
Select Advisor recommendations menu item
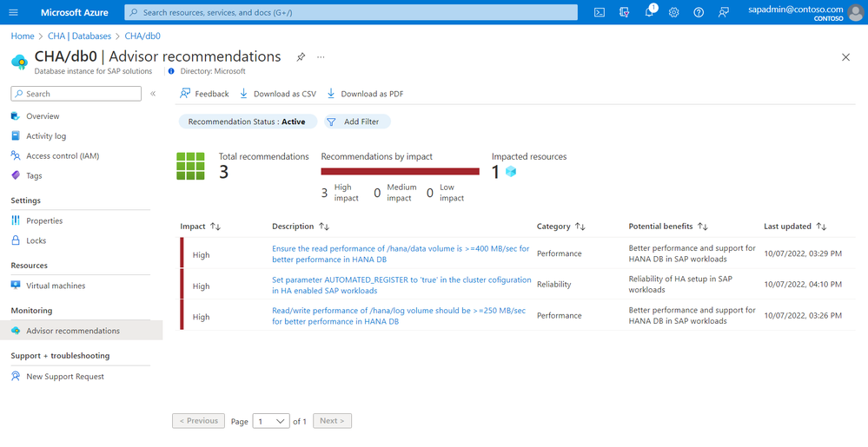pos(81,331)
